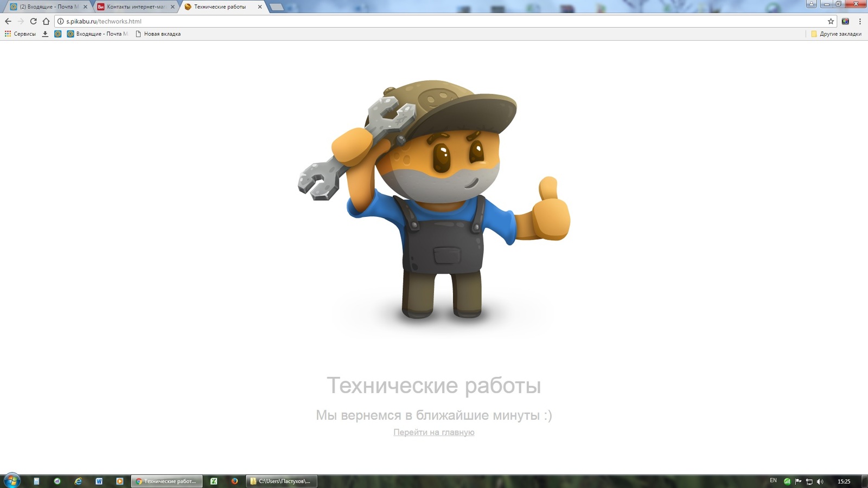Click the forward navigation arrow
This screenshot has height=488, width=868.
click(x=21, y=21)
